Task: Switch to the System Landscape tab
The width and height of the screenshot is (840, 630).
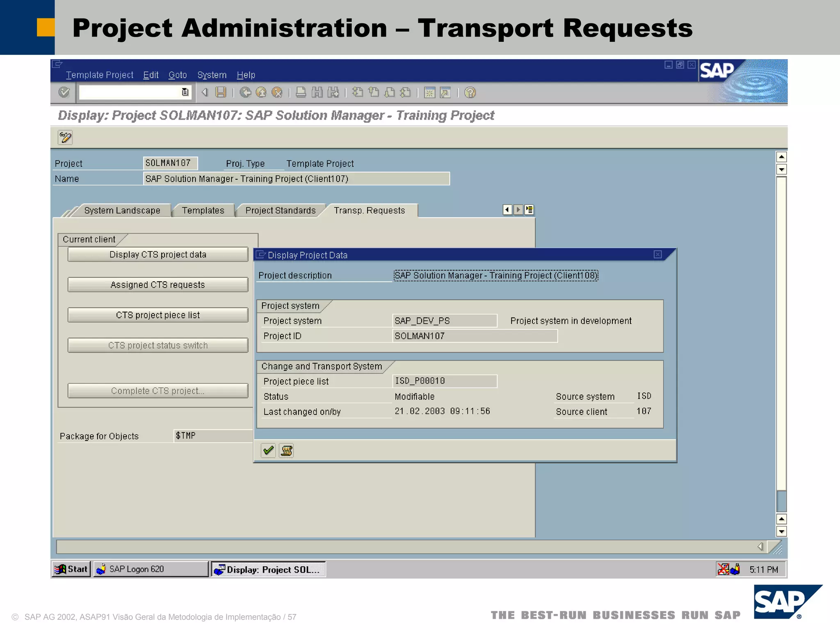Action: (122, 210)
